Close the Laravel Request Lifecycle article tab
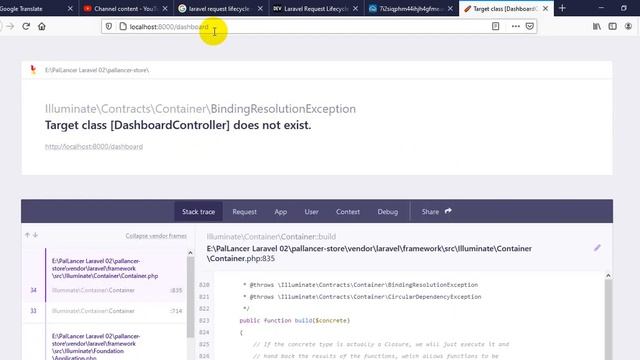640x360 pixels. coord(356,9)
